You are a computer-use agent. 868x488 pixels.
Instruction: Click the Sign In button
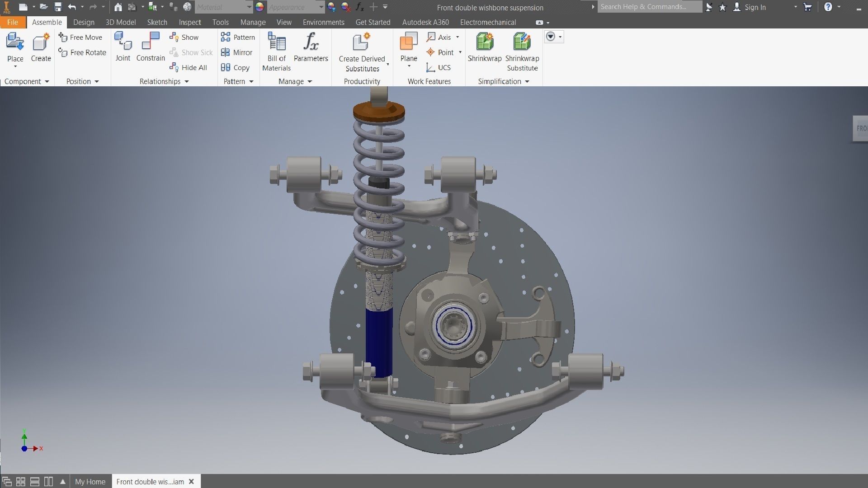point(750,7)
